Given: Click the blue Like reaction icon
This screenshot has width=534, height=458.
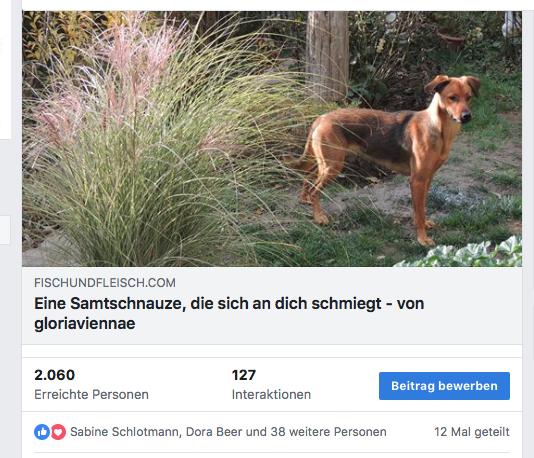Looking at the screenshot, I should [42, 432].
